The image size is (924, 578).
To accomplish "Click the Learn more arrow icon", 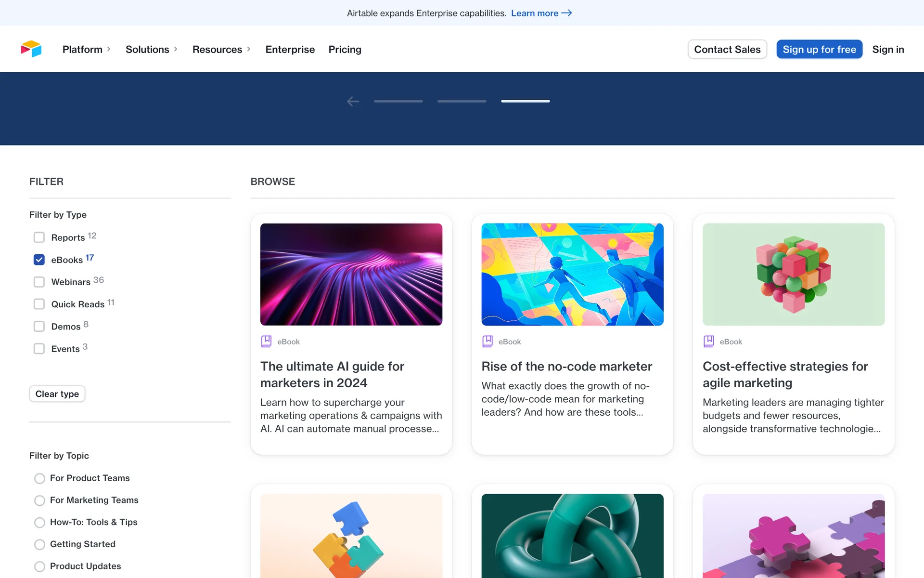I will (566, 13).
